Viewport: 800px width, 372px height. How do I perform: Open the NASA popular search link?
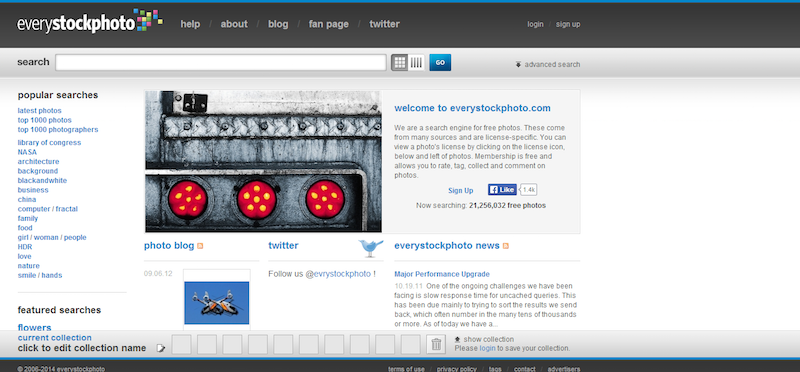click(27, 152)
